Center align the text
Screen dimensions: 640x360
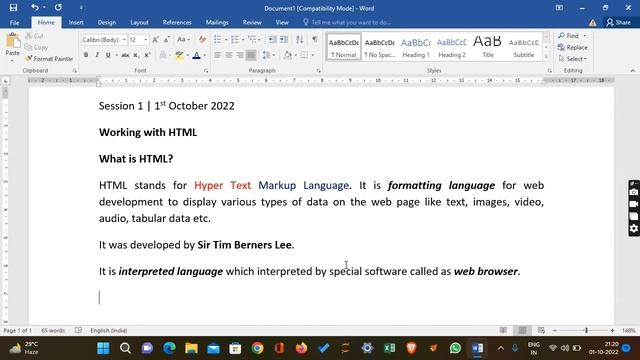pyautogui.click(x=229, y=55)
